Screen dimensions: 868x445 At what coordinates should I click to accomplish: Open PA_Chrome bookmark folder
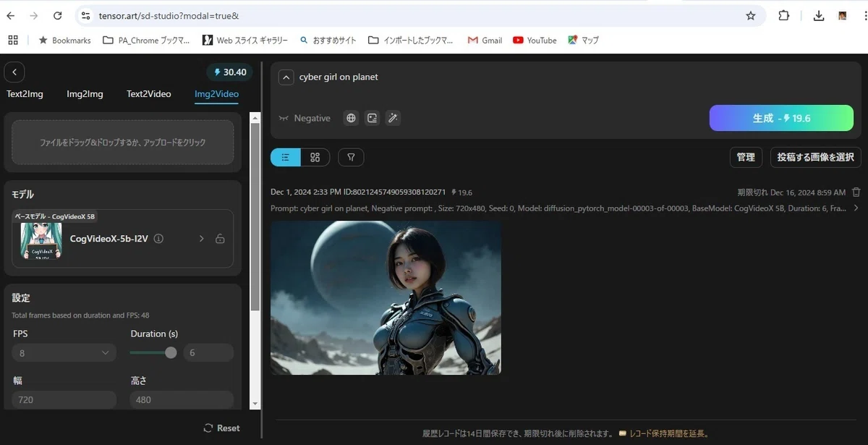pyautogui.click(x=146, y=41)
